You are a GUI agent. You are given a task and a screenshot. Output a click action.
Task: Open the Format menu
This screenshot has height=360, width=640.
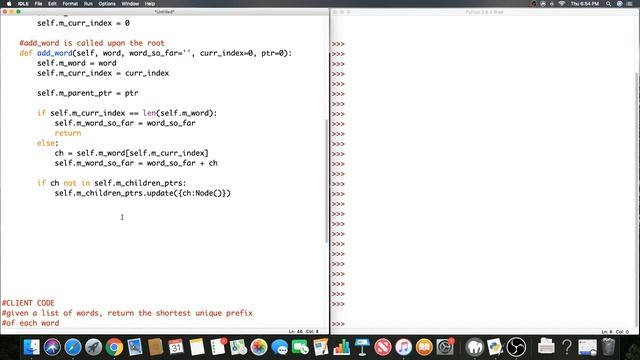tap(70, 4)
